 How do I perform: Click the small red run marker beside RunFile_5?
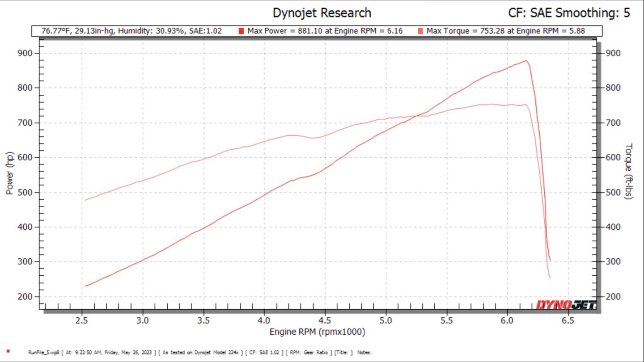(x=8, y=352)
